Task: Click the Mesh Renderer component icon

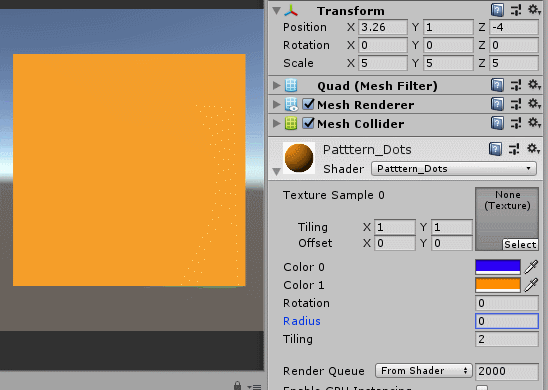Action: (291, 104)
